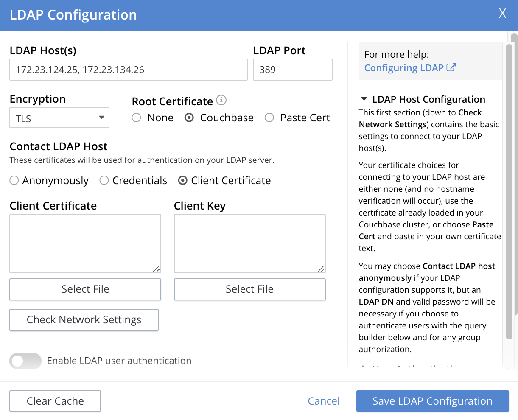Choose Anonymously for Contact LDAP Host
The height and width of the screenshot is (420, 518).
14,180
